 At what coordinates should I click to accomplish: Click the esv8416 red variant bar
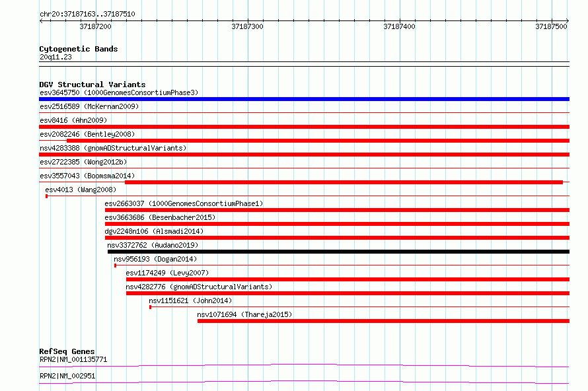[304, 127]
